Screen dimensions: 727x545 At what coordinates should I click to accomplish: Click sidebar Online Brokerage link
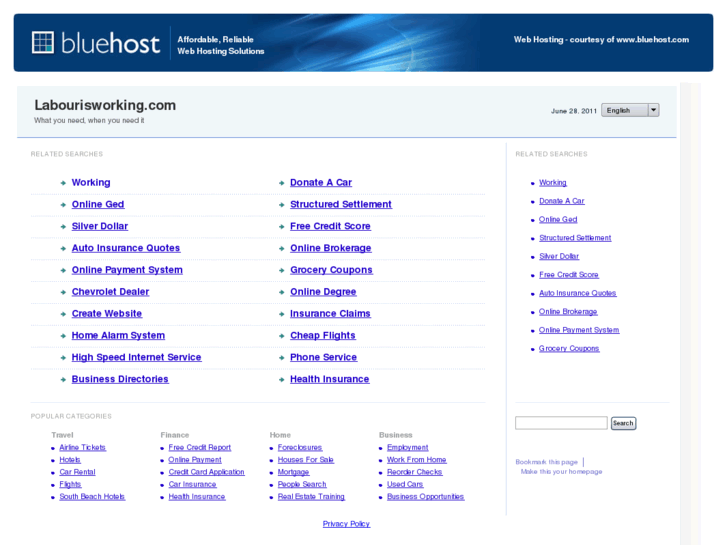click(x=568, y=312)
